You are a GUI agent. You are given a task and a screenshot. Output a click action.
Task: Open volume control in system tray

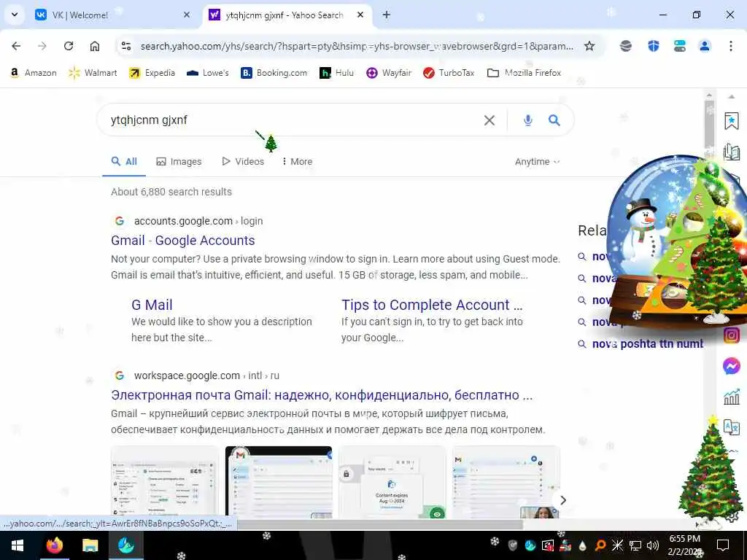653,545
